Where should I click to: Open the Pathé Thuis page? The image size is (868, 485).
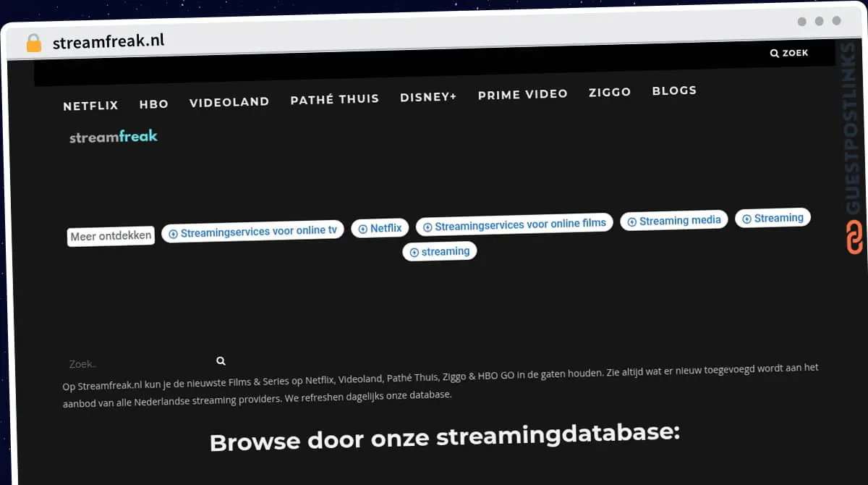click(334, 99)
